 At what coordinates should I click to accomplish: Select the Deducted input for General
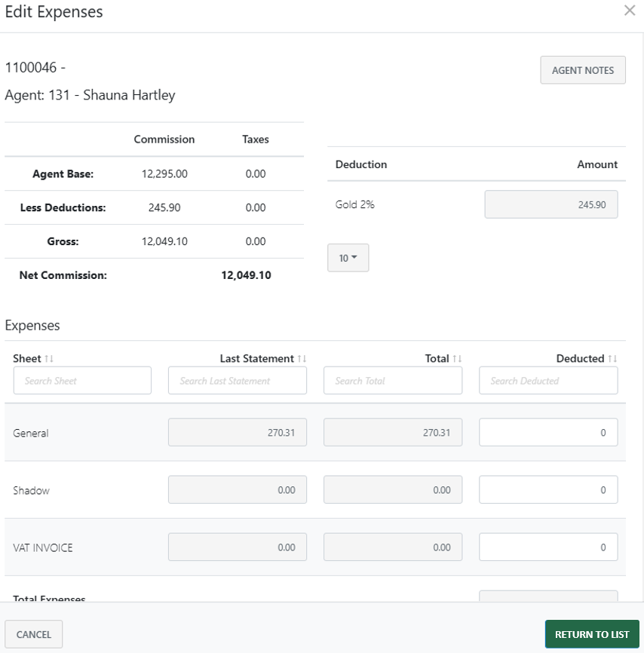click(547, 432)
